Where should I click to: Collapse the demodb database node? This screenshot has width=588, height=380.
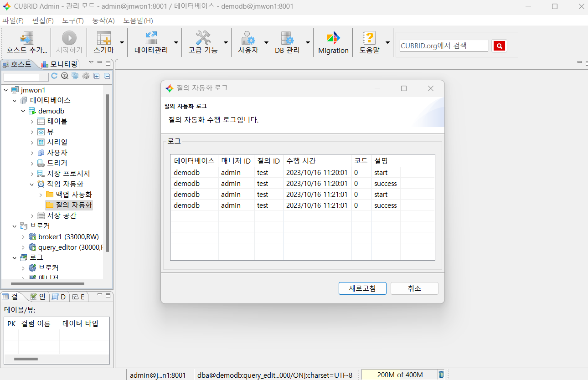pyautogui.click(x=23, y=111)
